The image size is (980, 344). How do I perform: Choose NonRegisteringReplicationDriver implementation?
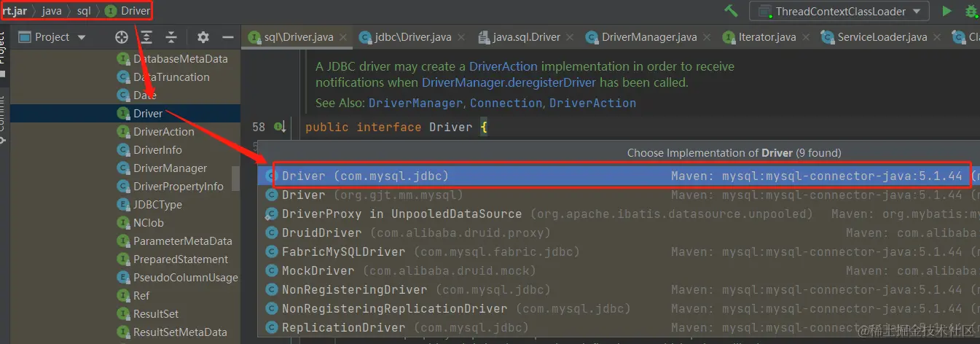coord(619,309)
